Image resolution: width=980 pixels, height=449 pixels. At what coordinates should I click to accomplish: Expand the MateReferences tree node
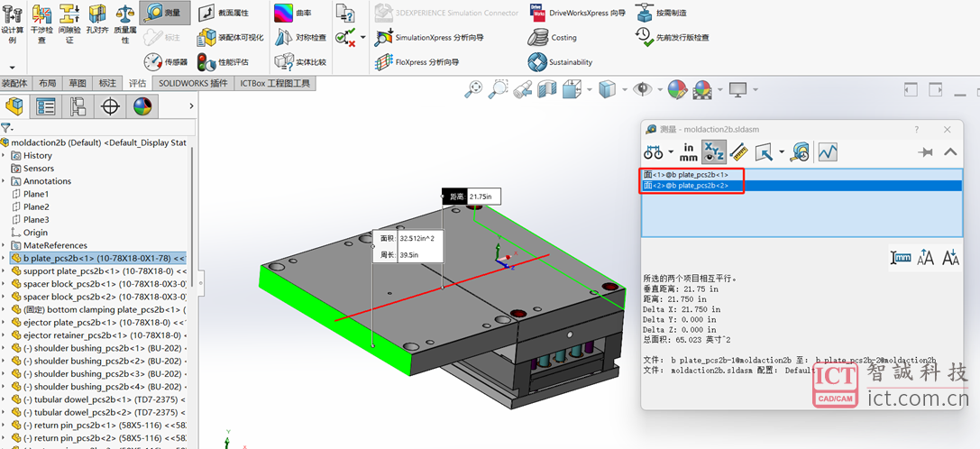tap(4, 245)
